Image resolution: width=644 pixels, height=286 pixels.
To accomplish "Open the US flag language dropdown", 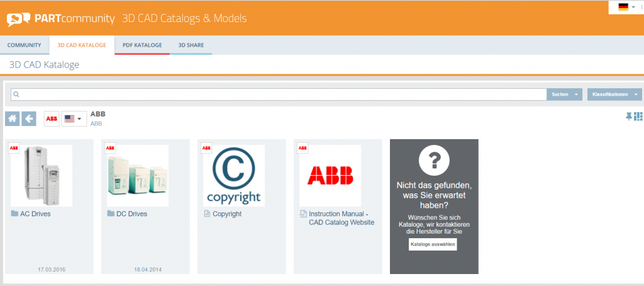I will pos(74,118).
